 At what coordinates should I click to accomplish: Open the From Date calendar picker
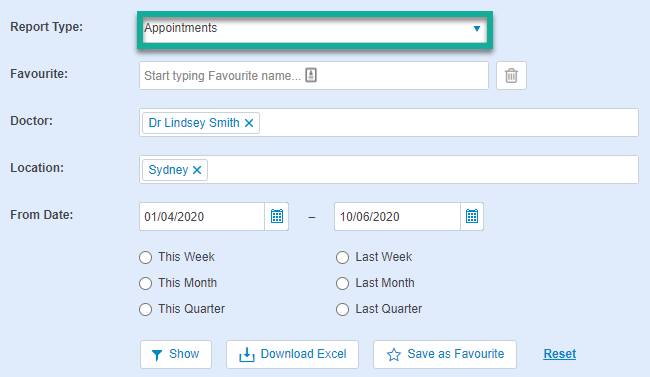click(x=276, y=216)
